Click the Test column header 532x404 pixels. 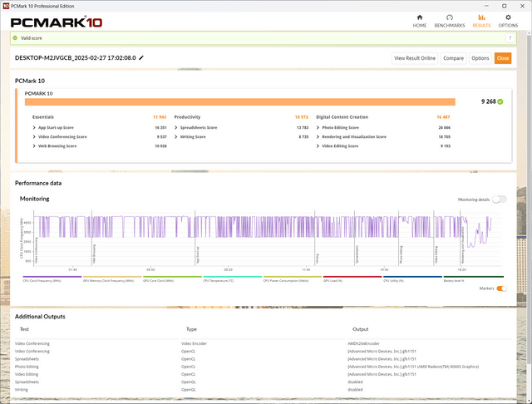(24, 329)
